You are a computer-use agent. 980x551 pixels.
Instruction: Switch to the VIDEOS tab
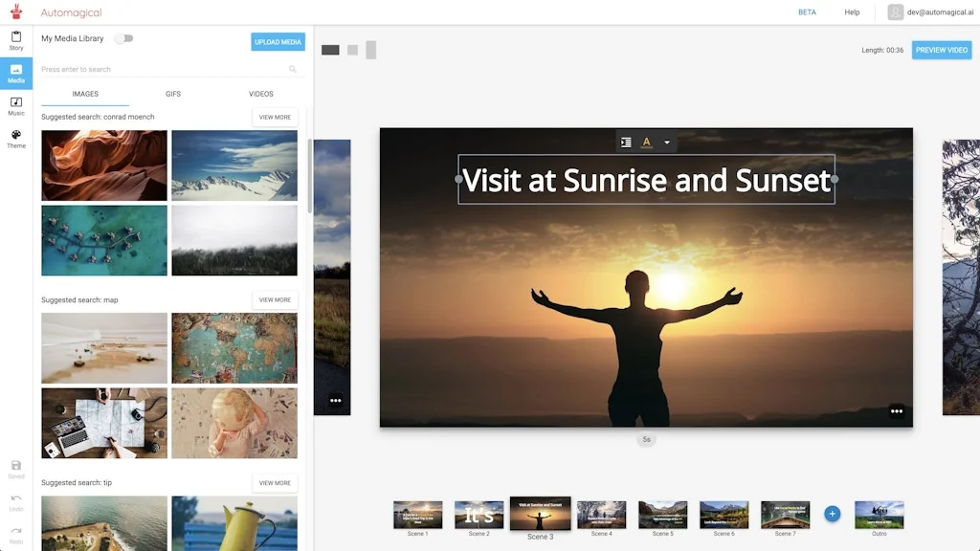click(x=260, y=94)
